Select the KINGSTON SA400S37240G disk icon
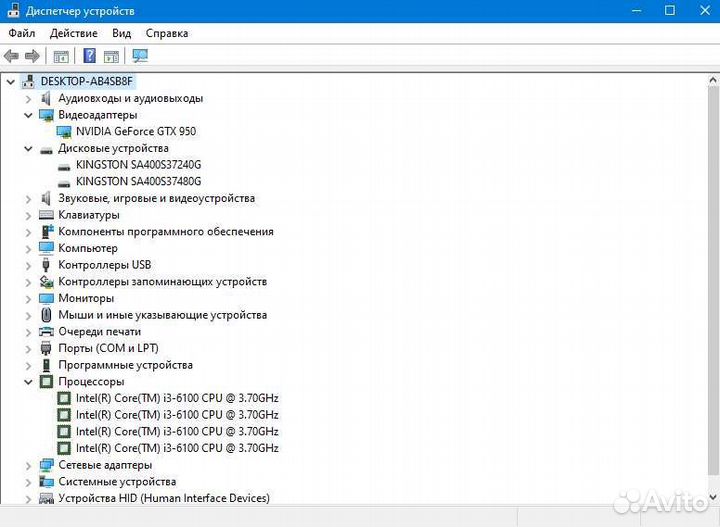This screenshot has width=720, height=527. (x=65, y=165)
